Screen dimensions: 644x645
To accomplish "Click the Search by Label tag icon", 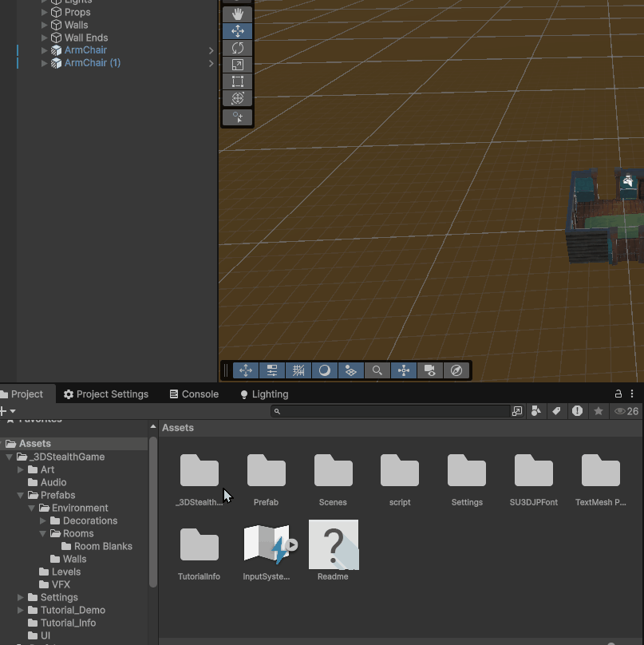I will pos(556,411).
